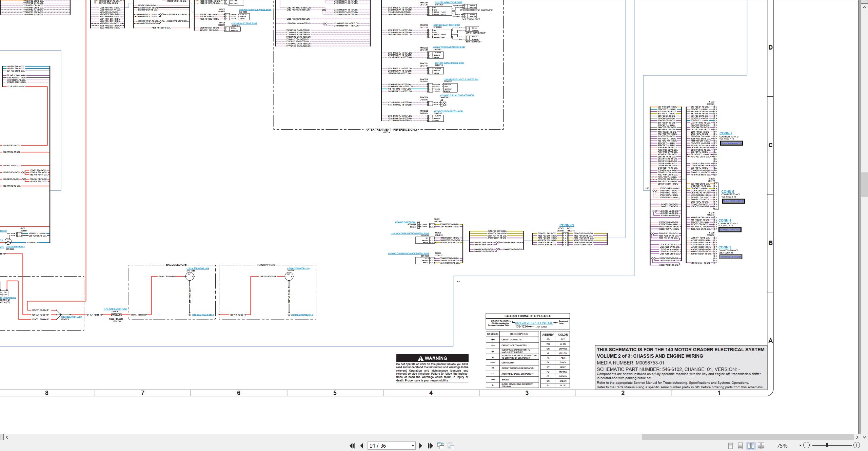868x451 pixels.
Task: Open the (352) Isolation Lug 1 link
Action: 72,317
